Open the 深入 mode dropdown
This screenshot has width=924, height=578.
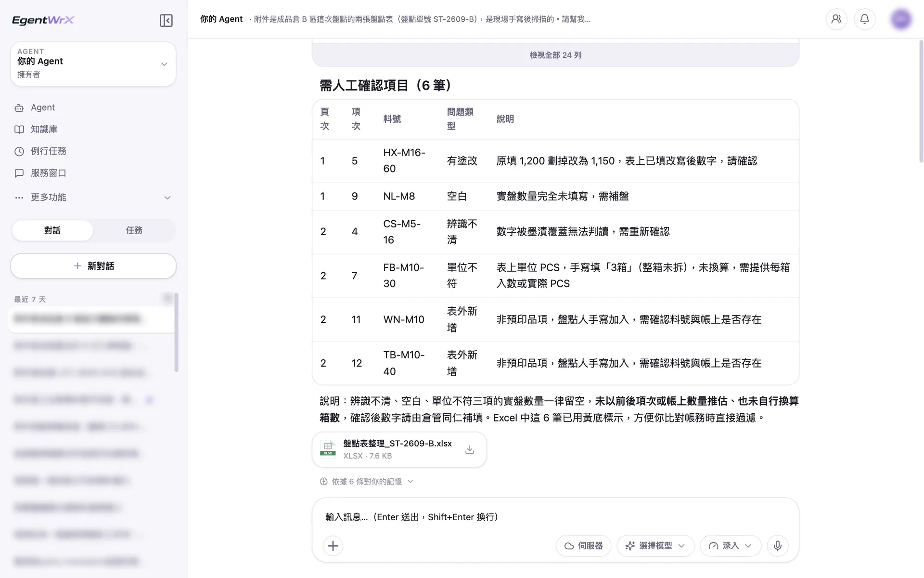[731, 546]
